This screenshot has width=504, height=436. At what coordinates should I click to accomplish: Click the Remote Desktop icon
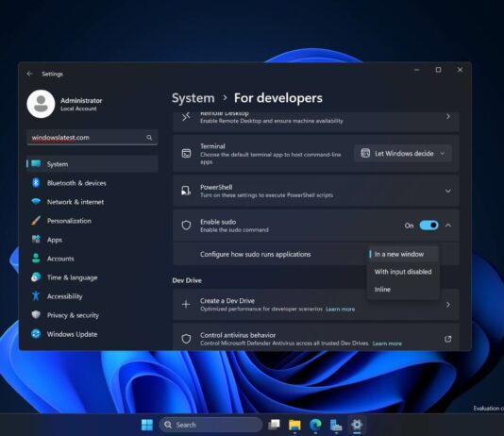186,117
